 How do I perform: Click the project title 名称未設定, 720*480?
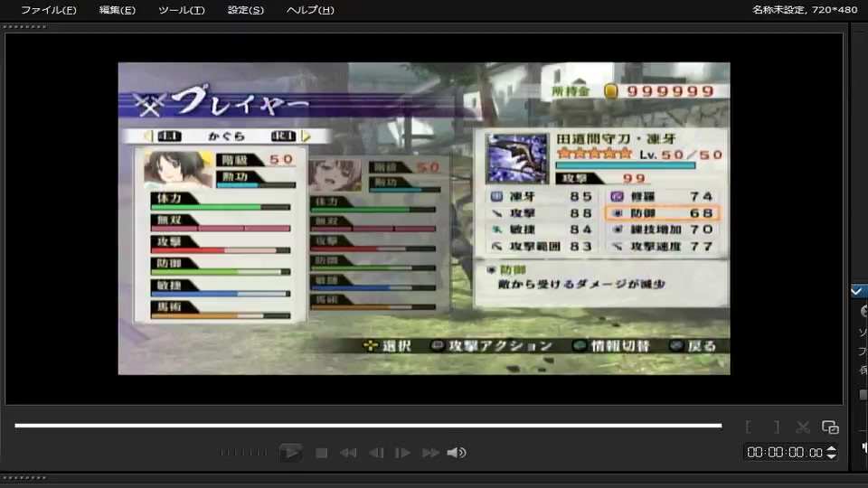[805, 10]
